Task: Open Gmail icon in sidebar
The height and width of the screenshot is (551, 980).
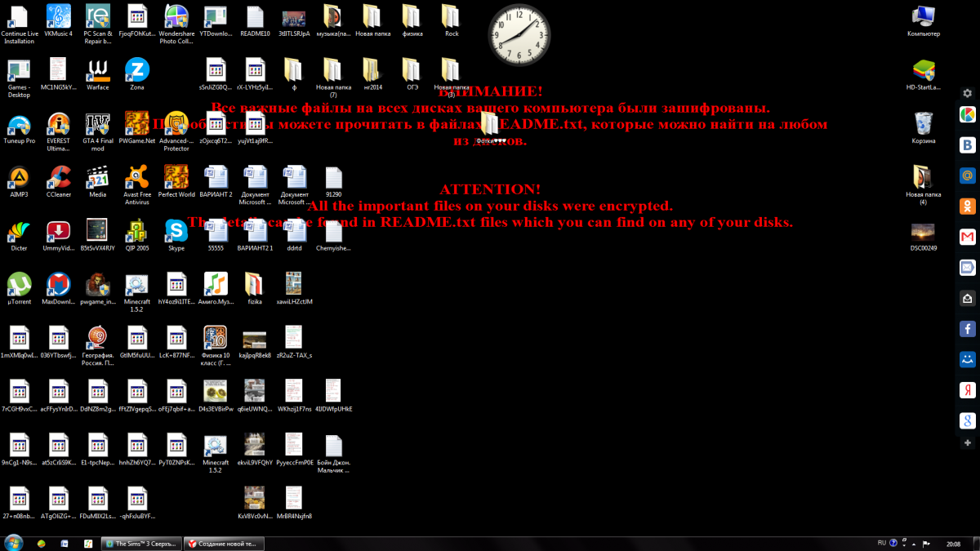Action: coord(968,237)
